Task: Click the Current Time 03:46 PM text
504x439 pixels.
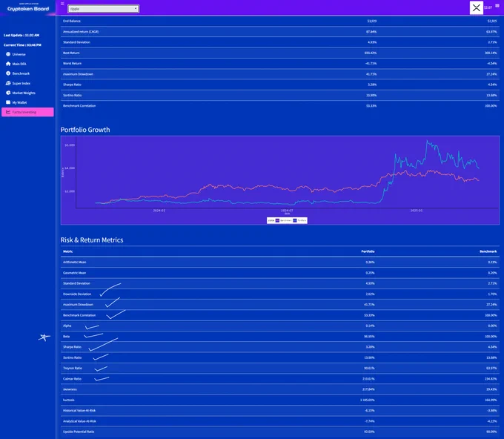Action: 22,45
